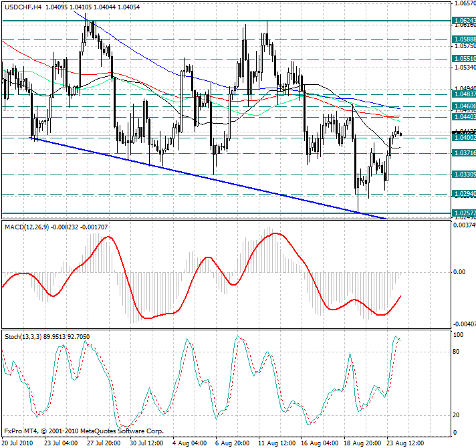
Task: Click the 27 Jul 20:00 time label
Action: pos(104,443)
